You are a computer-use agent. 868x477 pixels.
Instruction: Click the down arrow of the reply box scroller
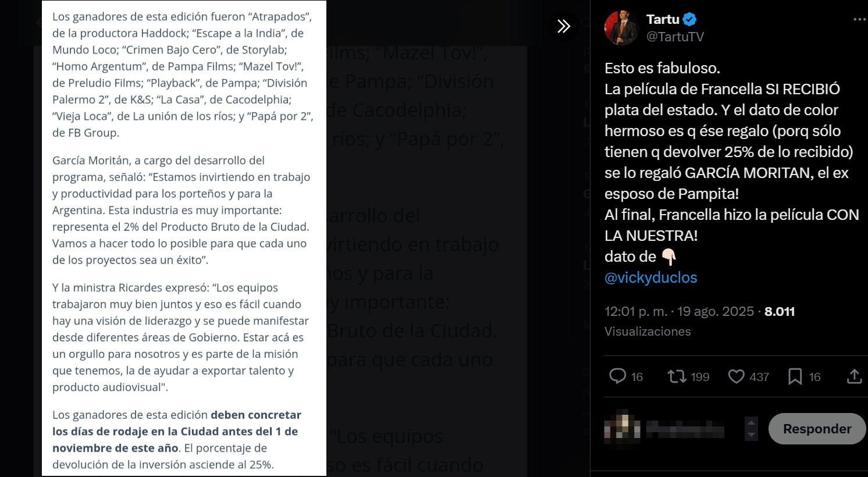pos(751,435)
